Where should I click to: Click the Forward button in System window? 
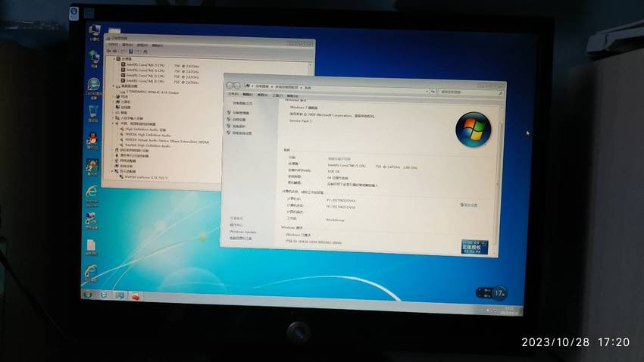pos(237,86)
